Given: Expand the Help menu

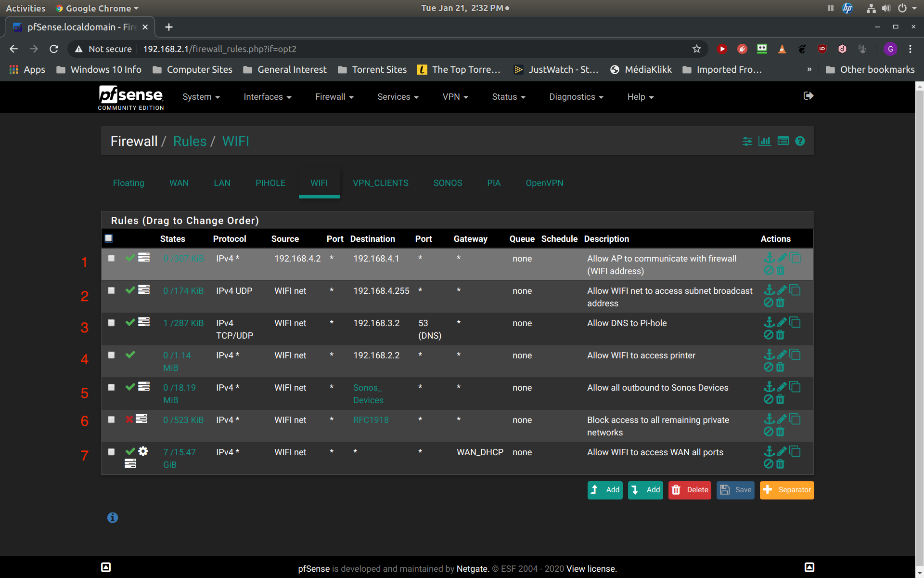Looking at the screenshot, I should point(641,97).
